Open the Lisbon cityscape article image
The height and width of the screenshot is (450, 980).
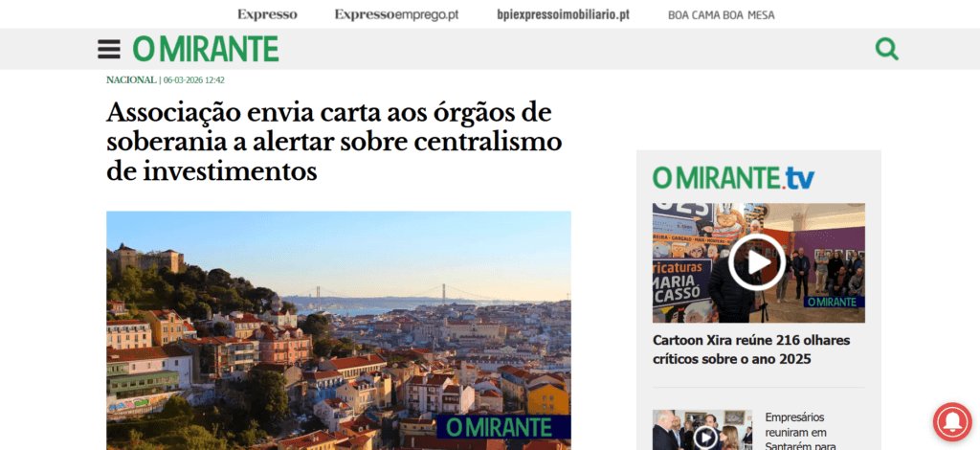tap(338, 330)
